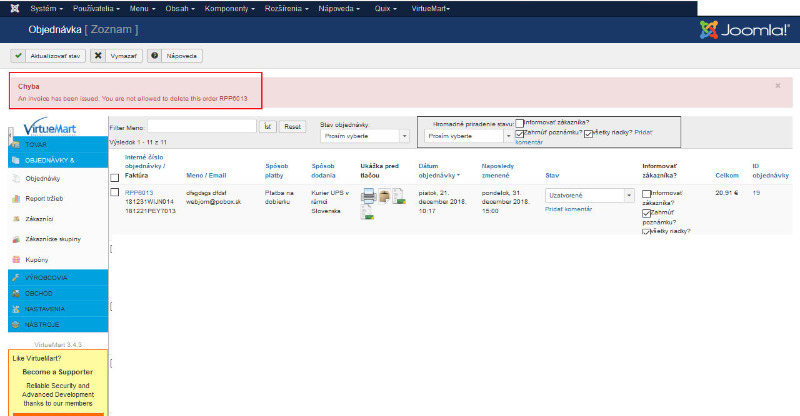Open the Menu dropdown in top bar
The image size is (800, 416).
click(x=142, y=9)
